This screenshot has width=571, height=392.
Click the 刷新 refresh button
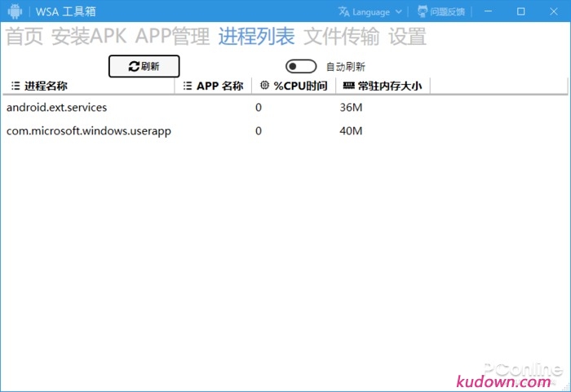[144, 66]
